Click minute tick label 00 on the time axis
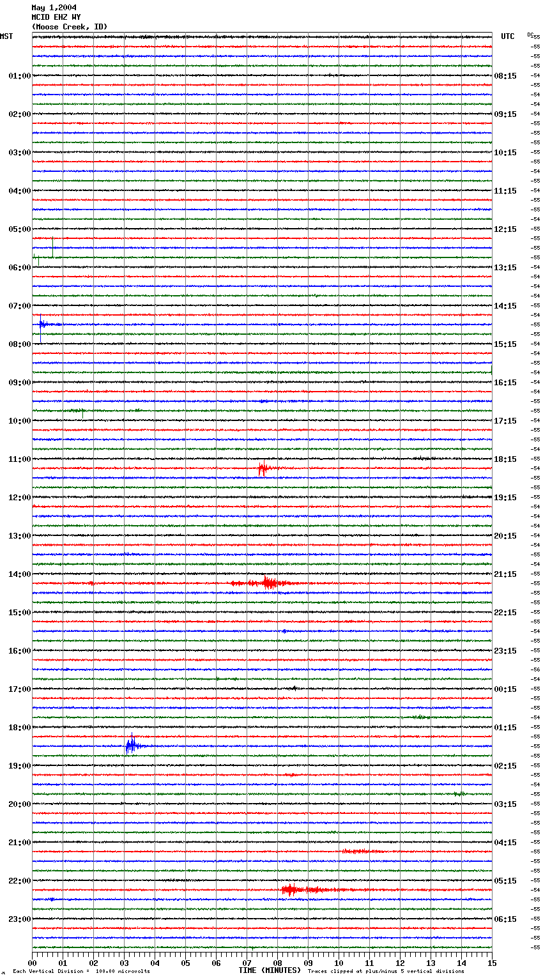This screenshot has height=980, width=543. (x=33, y=963)
